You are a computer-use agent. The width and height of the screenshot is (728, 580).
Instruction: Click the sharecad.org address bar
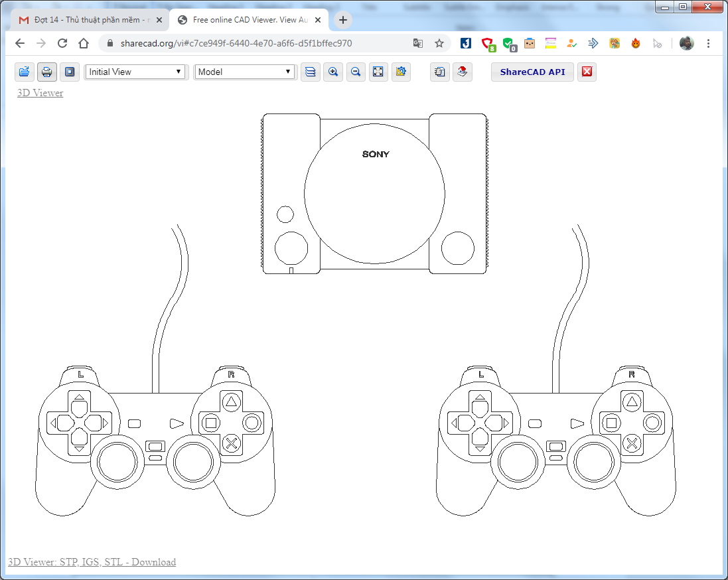pos(259,43)
